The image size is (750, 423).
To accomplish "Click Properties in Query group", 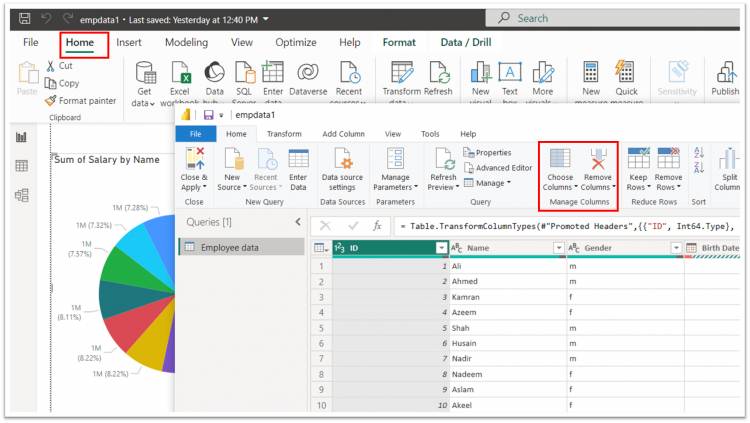I will (x=487, y=153).
